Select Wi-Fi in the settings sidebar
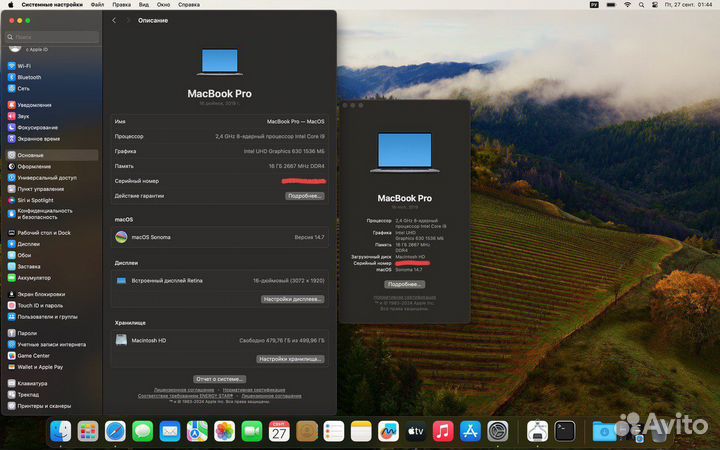This screenshot has width=720, height=450. (52, 66)
